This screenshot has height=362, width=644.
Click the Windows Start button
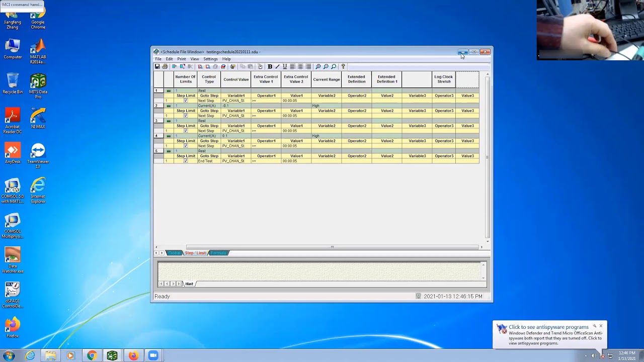(x=9, y=355)
